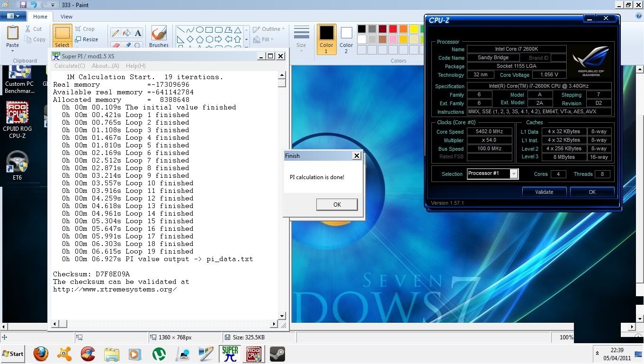Click OK in the CPU-Z window
644x364 pixels.
coord(592,192)
